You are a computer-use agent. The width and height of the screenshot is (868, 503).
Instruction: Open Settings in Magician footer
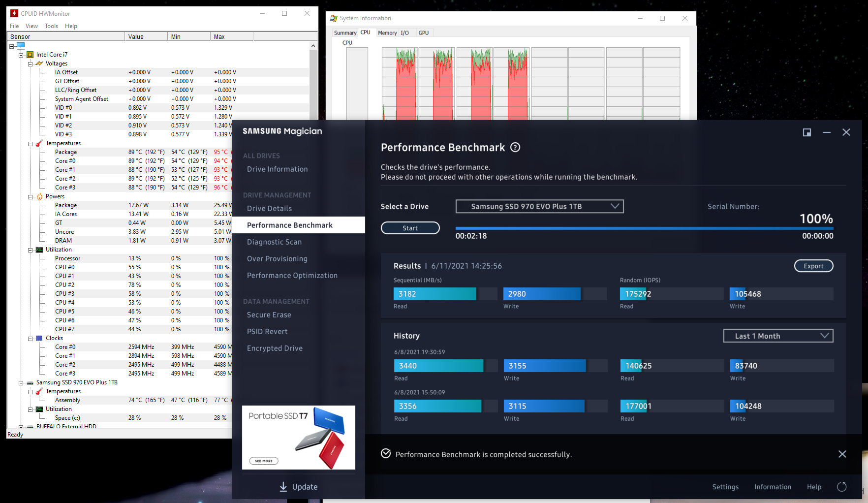725,487
